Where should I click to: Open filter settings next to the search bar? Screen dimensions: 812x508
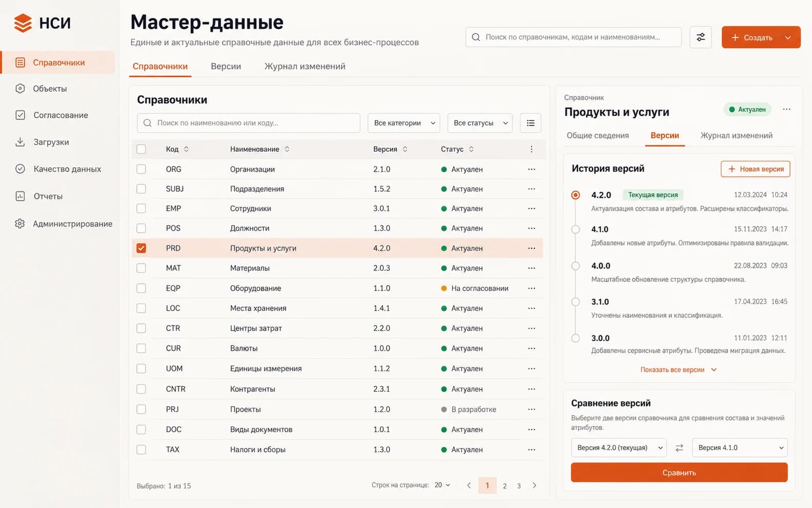click(700, 37)
